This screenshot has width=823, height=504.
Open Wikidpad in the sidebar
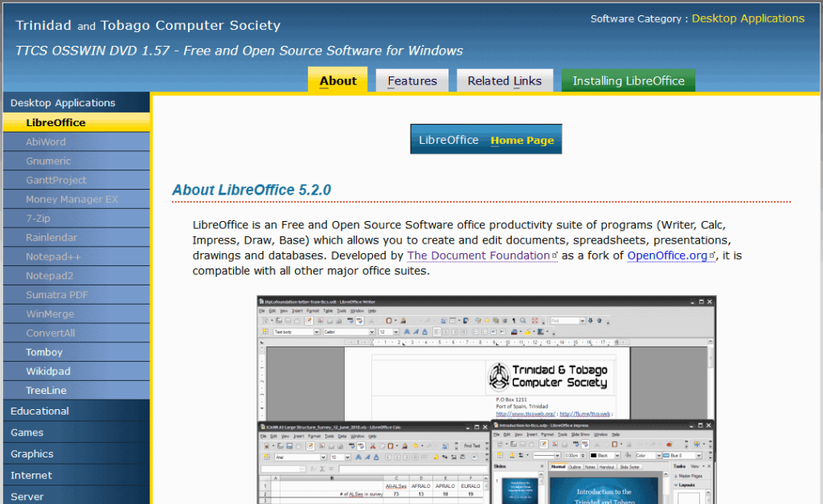(76, 371)
